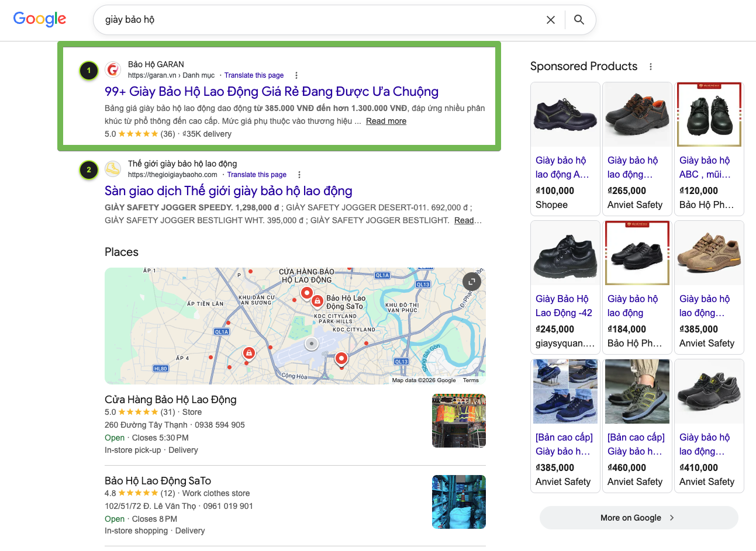Click the phone number 0938 594 905
The width and height of the screenshot is (756, 551).
(220, 425)
